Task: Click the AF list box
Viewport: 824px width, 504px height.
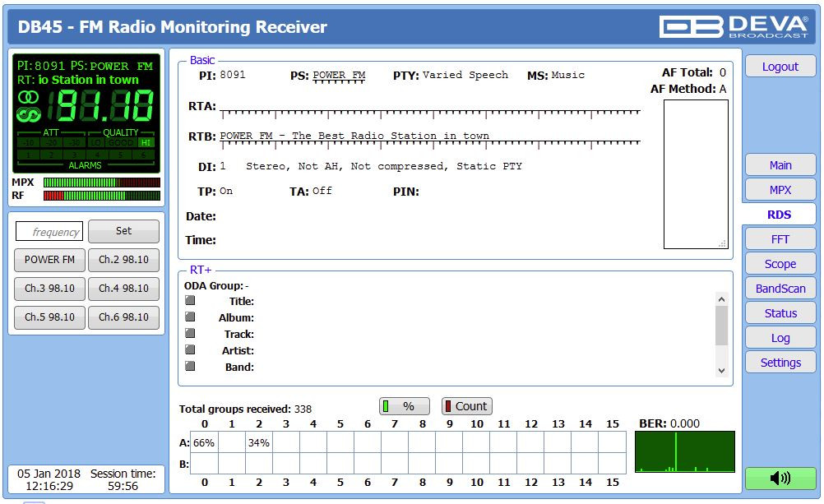Action: [x=696, y=174]
